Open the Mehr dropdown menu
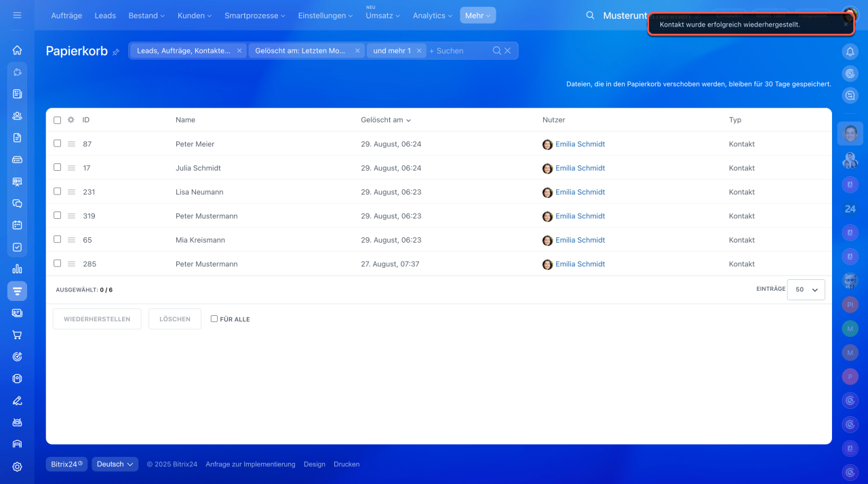This screenshot has height=484, width=868. 477,15
